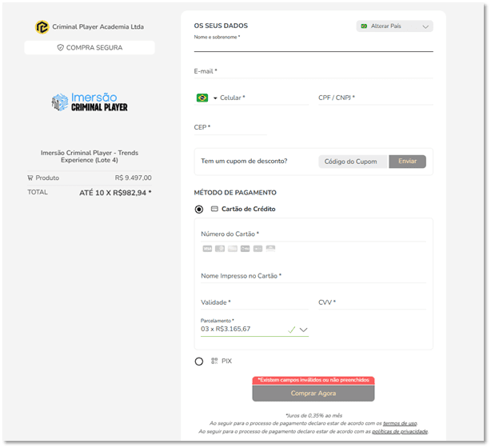Click the Nome Impresso no Cartão field

pos(313,276)
